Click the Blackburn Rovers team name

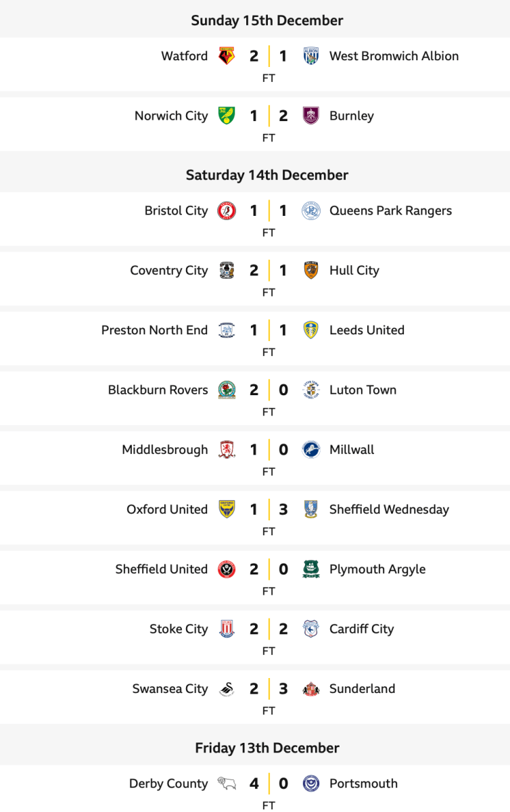click(158, 390)
